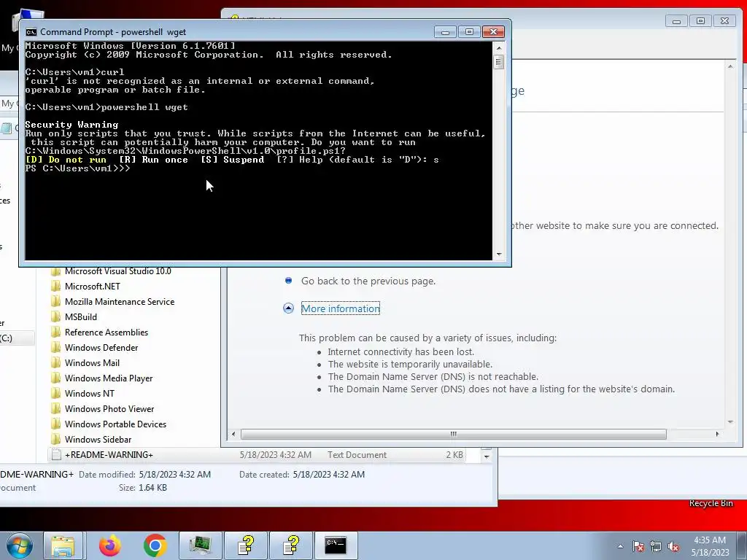Select the MSBuild folder
Viewport: 747px width, 560px height.
pyautogui.click(x=81, y=316)
